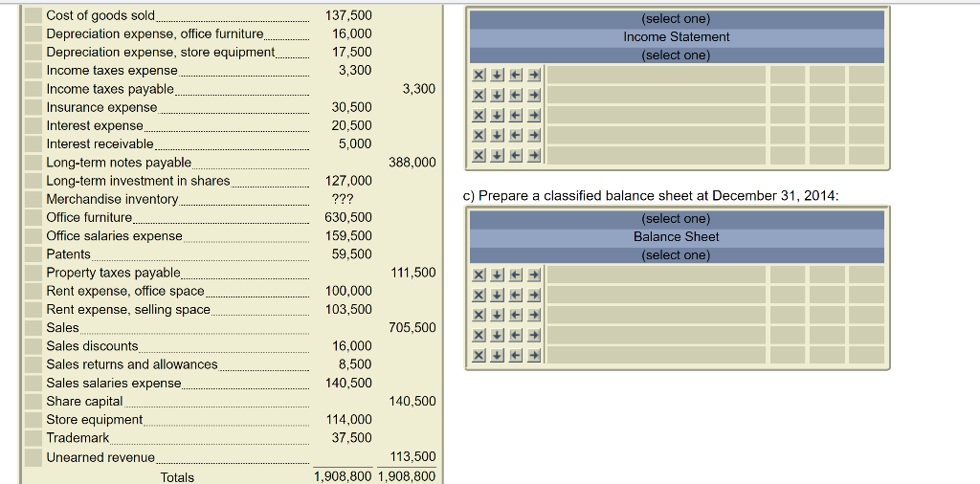This screenshot has width=980, height=484.
Task: Click the left arrow in Income Statement's first row
Action: [515, 75]
